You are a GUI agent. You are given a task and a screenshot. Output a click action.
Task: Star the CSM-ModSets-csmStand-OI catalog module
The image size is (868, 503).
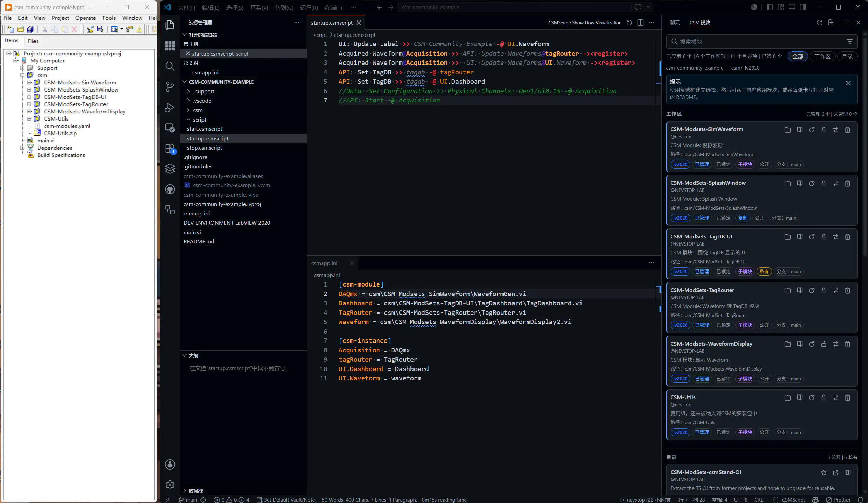tap(824, 472)
